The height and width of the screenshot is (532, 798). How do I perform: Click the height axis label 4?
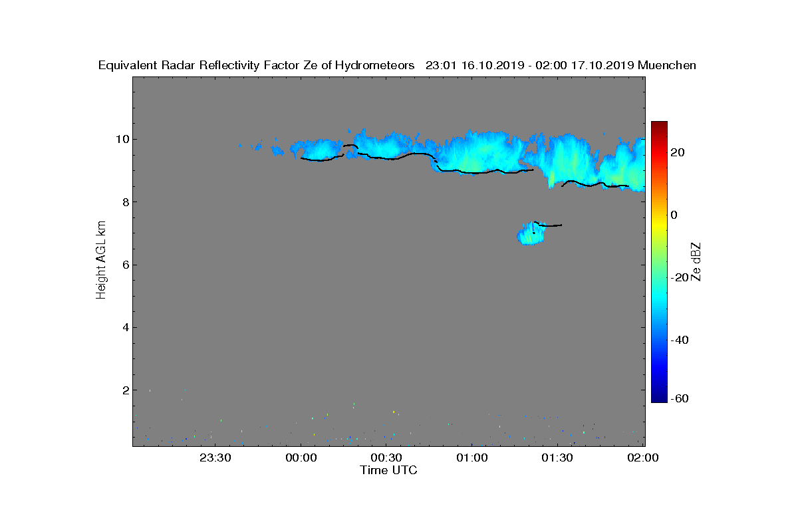pos(126,327)
